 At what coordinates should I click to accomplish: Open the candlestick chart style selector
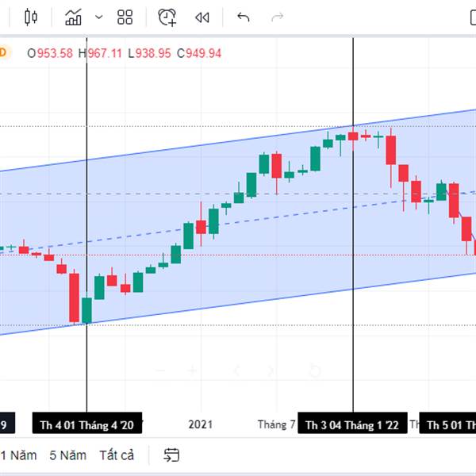(31, 17)
